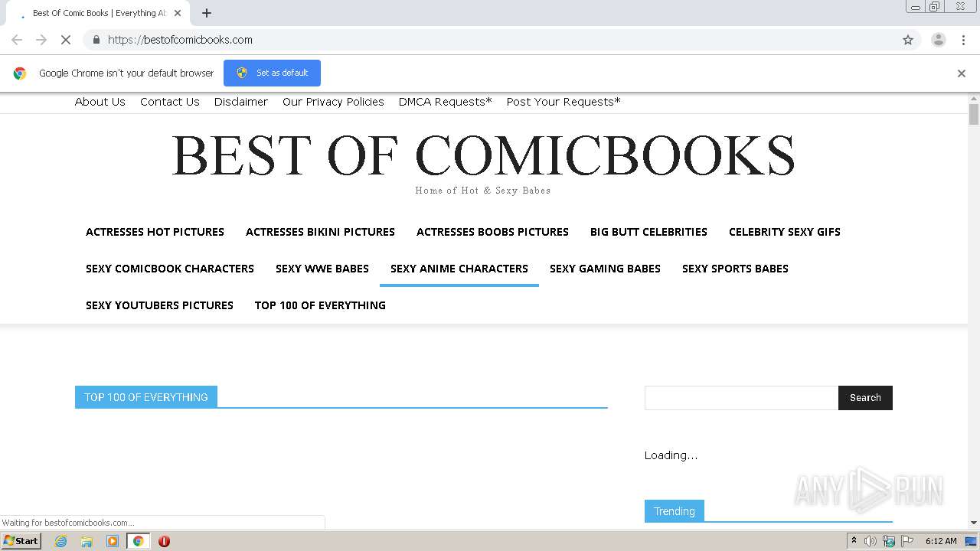Image resolution: width=980 pixels, height=551 pixels.
Task: Click the taskbar clock showing 6:12 AM
Action: coord(941,541)
